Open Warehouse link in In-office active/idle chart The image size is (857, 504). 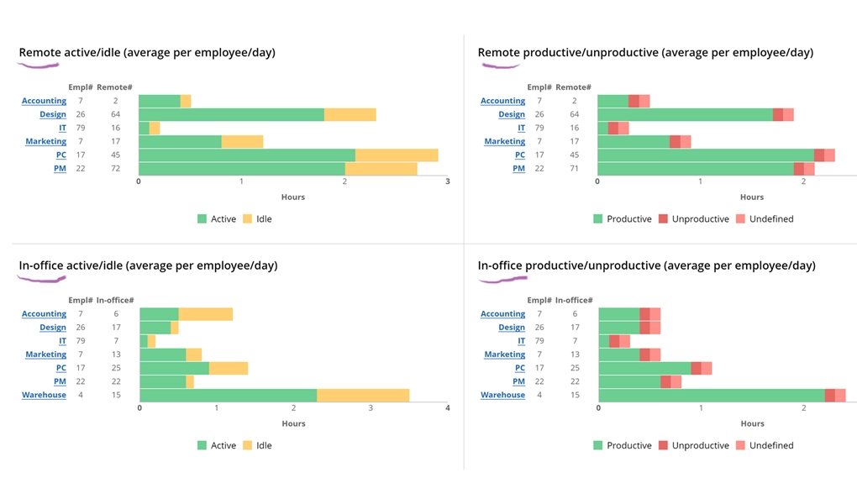pos(44,395)
